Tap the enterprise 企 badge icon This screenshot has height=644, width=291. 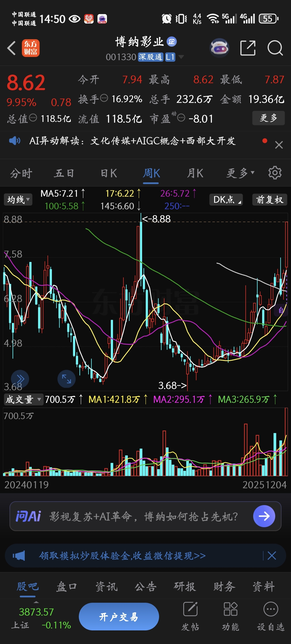point(172,42)
